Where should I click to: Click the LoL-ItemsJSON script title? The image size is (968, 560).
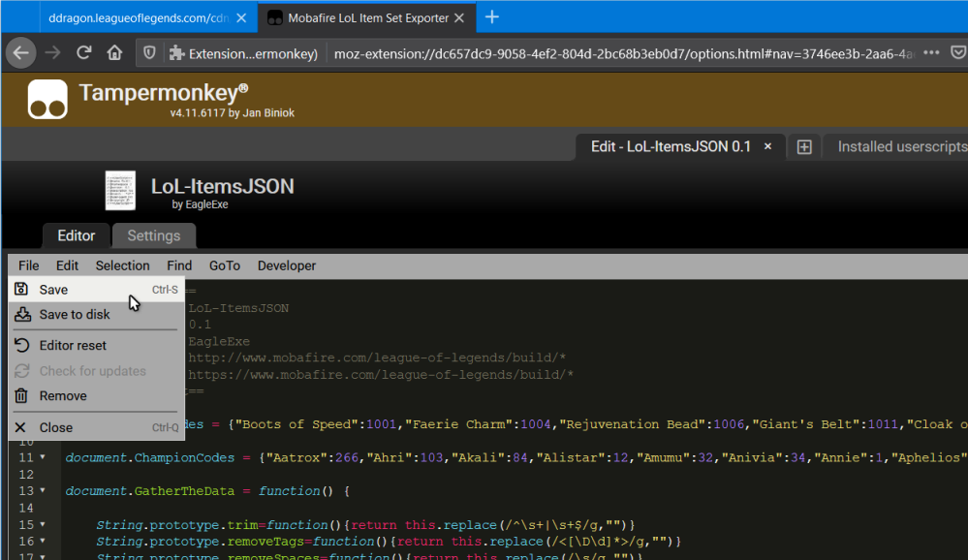[222, 186]
